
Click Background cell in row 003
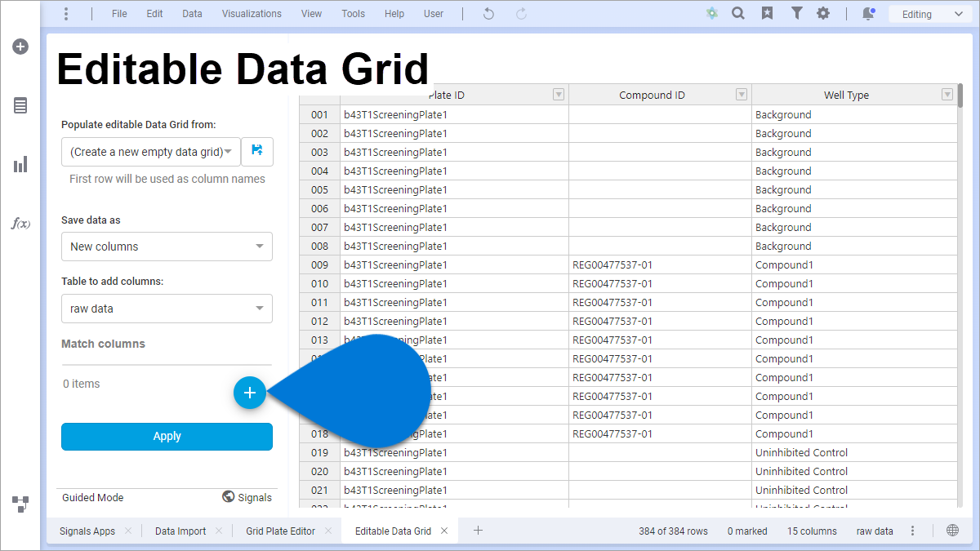point(854,152)
